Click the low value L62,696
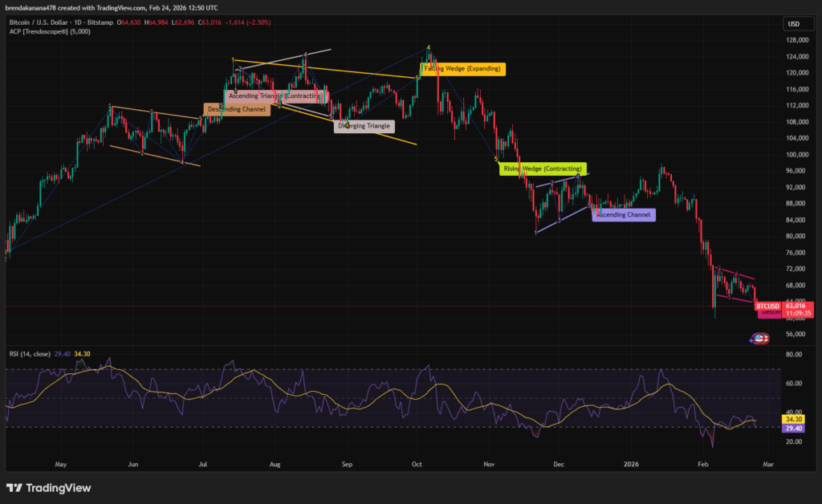The width and height of the screenshot is (822, 504). 183,22
